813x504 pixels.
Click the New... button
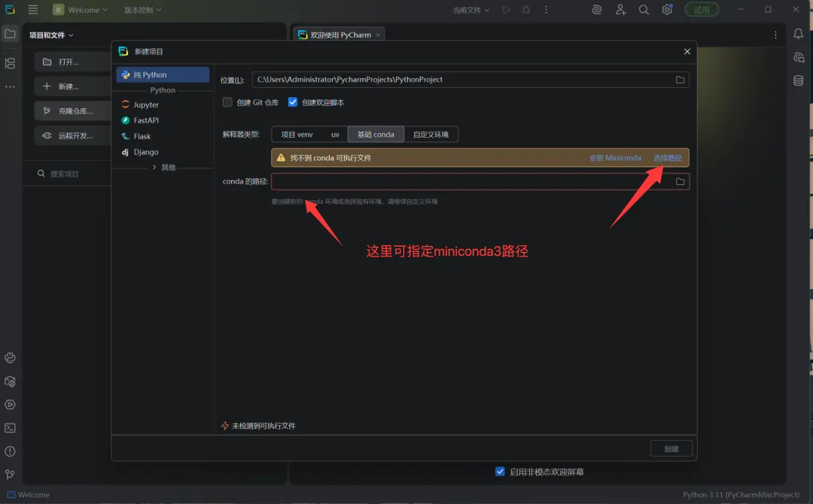click(x=72, y=86)
